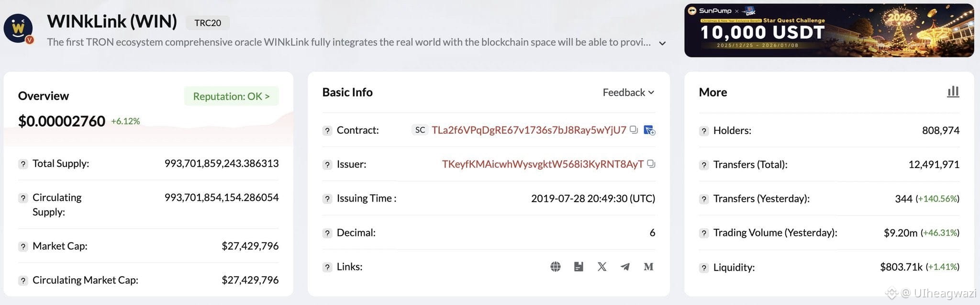The height and width of the screenshot is (305, 980).
Task: Click the help icon next to Holders
Action: (704, 131)
